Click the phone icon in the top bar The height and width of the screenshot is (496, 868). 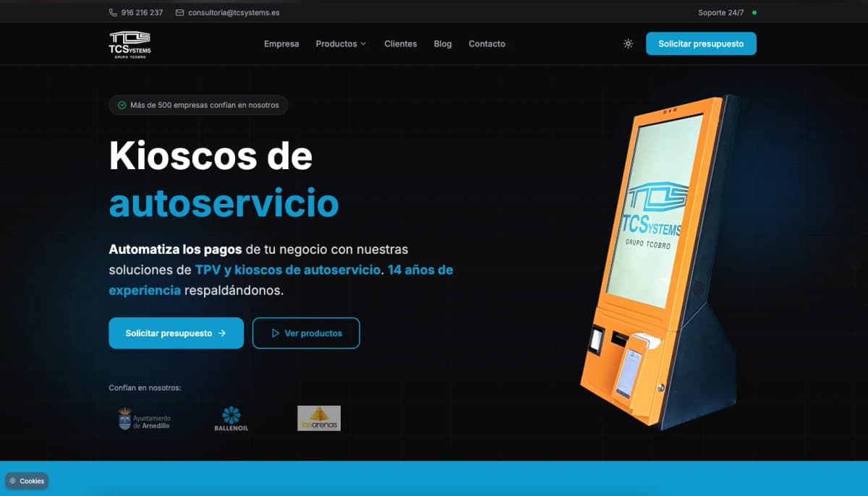[x=113, y=12]
